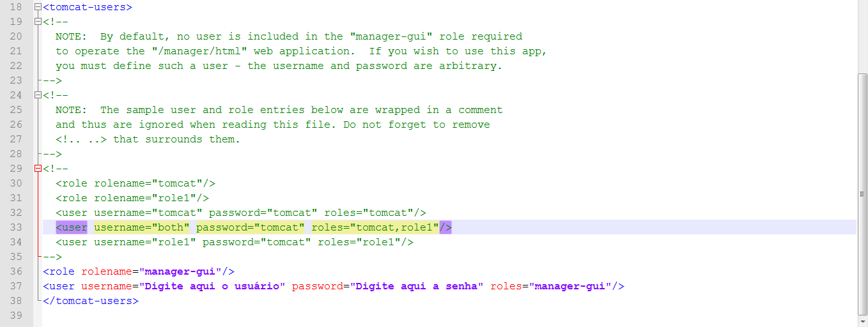Screen dimensions: 868x327
Task: Select line number 33 in the margin
Action: coord(16,227)
